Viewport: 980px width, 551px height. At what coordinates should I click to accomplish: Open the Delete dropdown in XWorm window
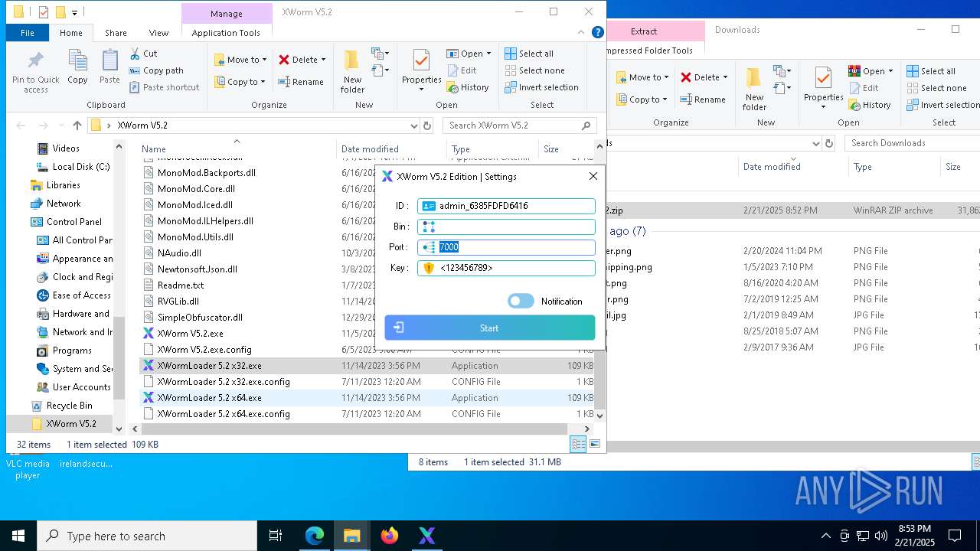302,59
